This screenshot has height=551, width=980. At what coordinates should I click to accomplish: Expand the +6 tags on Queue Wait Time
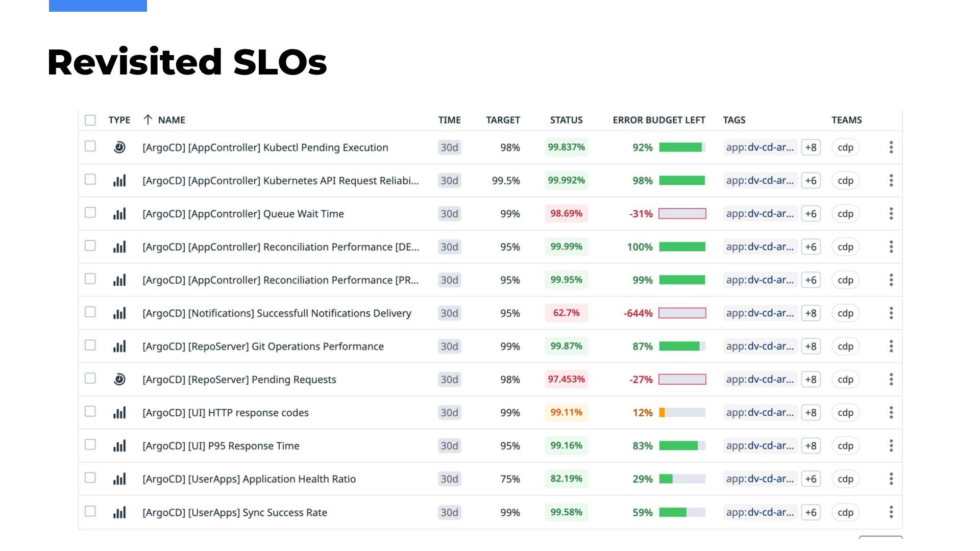pos(811,214)
